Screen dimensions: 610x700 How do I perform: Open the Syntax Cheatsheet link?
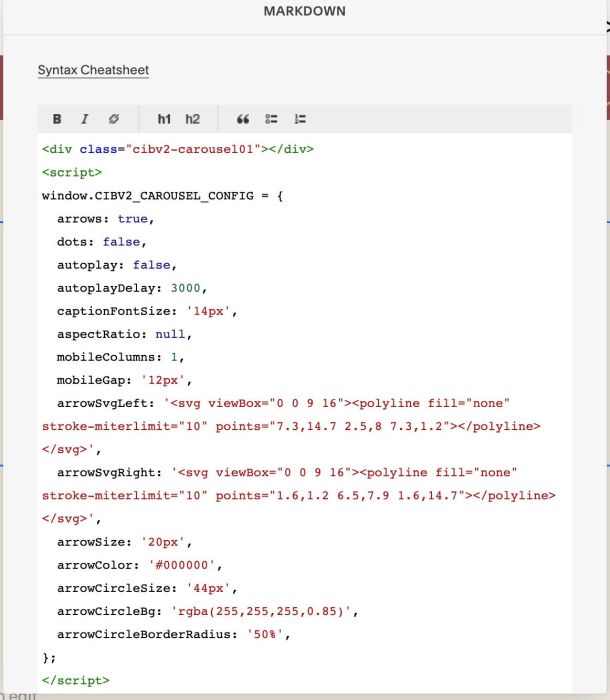93,70
